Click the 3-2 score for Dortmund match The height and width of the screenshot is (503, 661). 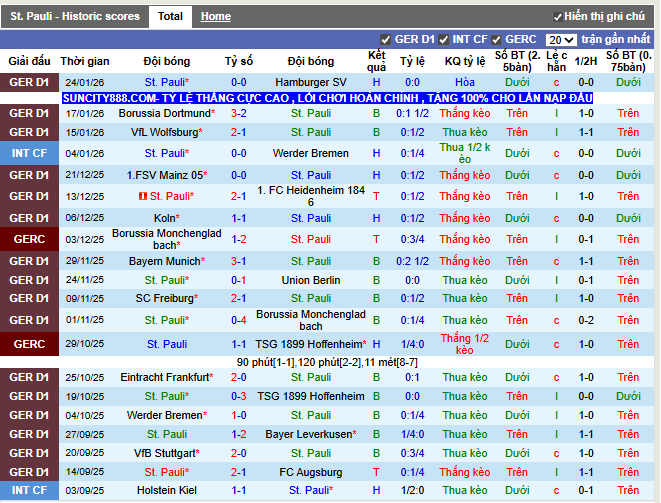click(x=239, y=113)
